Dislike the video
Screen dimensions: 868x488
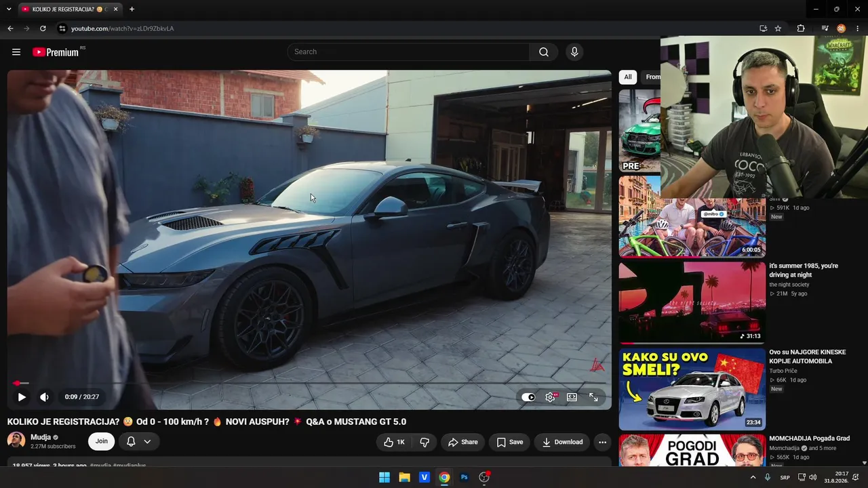[x=425, y=442]
